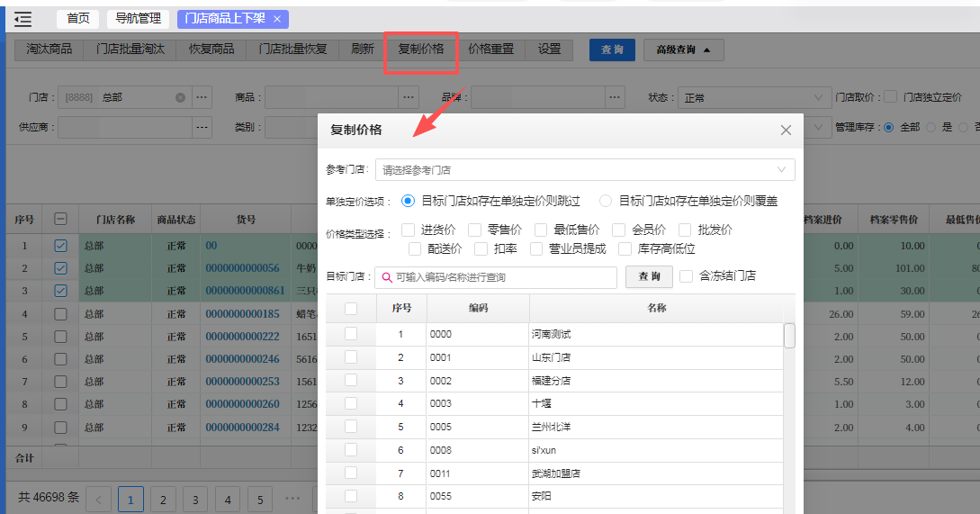Enable 会员价 checkbox
Viewport: 980px width, 514px height.
pyautogui.click(x=619, y=230)
